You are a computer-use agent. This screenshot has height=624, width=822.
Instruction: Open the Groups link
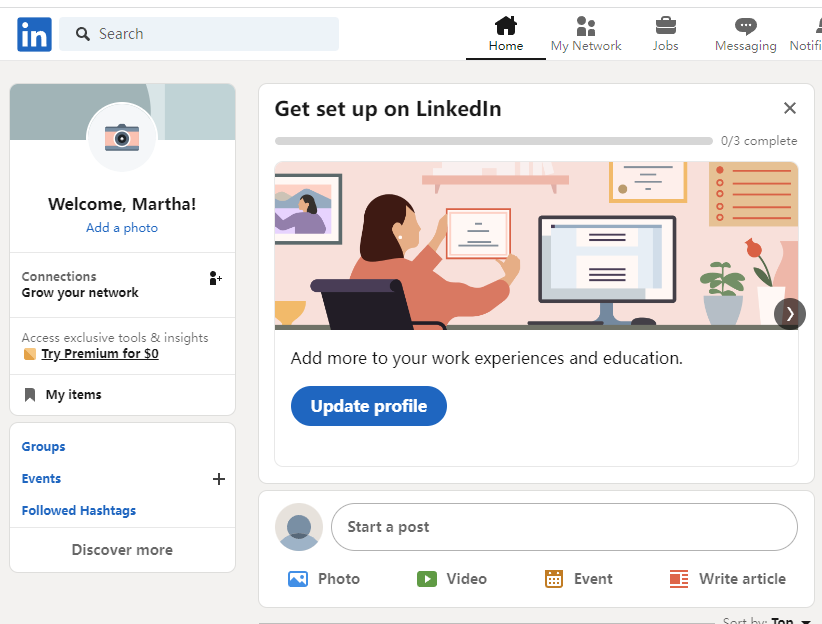pyautogui.click(x=44, y=447)
